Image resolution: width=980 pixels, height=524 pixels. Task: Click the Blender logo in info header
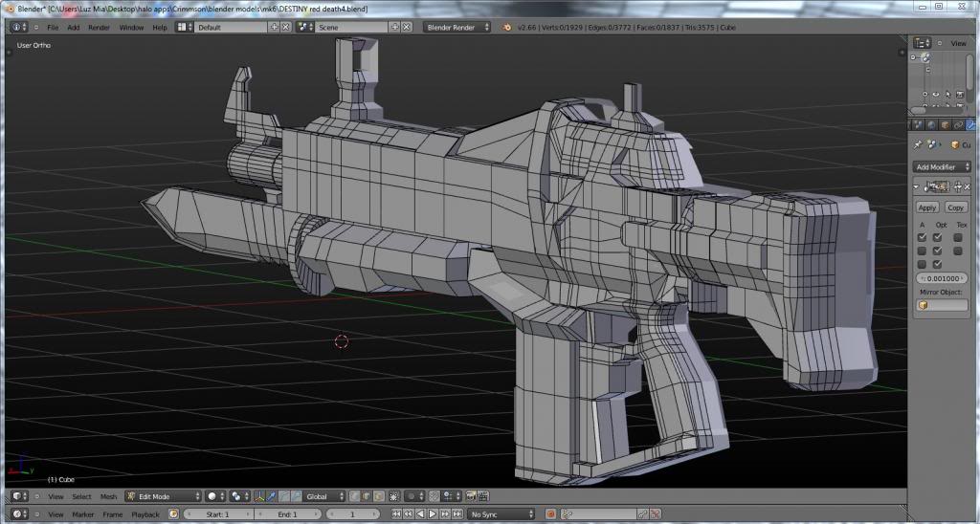pos(507,27)
